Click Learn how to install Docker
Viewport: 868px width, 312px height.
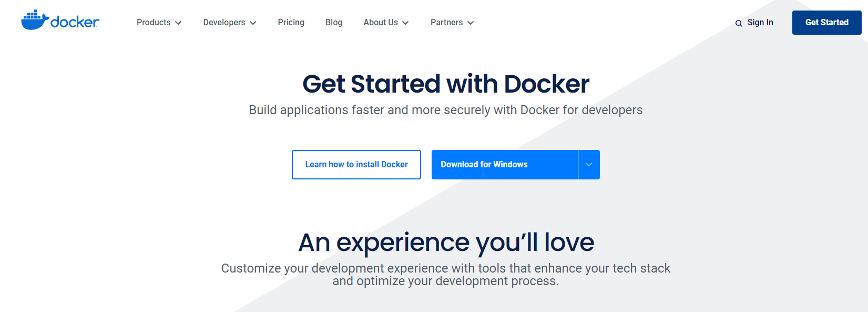(356, 165)
